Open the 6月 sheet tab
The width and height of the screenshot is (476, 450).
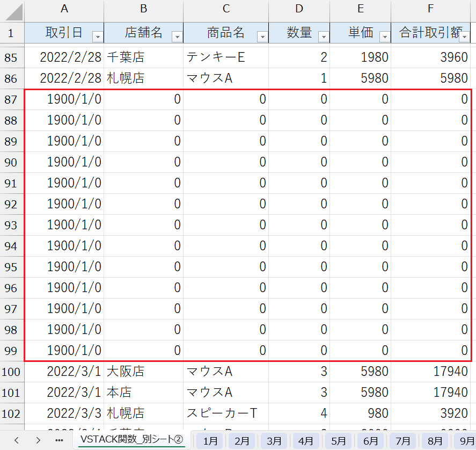pyautogui.click(x=370, y=441)
